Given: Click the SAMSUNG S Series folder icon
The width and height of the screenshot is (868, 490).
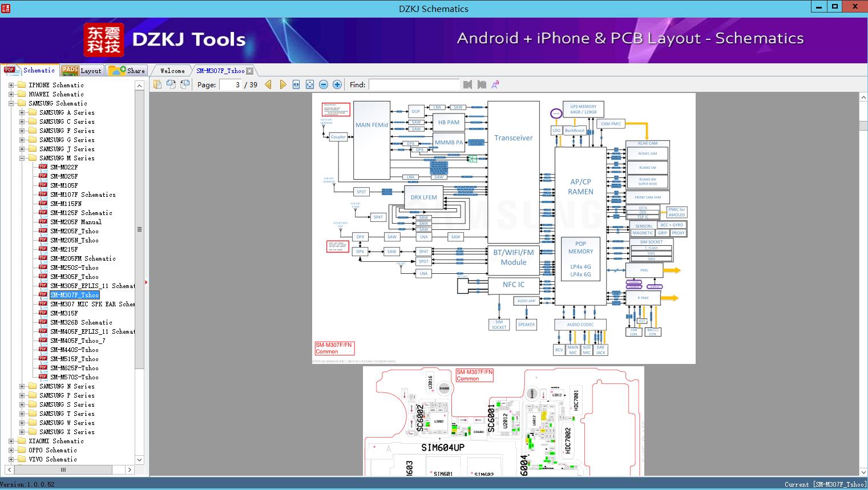Looking at the screenshot, I should [33, 404].
